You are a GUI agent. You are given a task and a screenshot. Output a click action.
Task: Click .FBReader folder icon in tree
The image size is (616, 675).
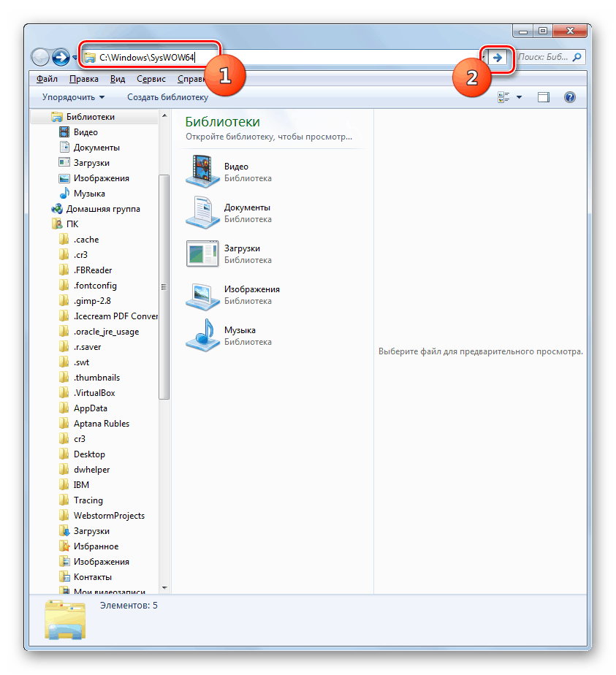coord(64,270)
